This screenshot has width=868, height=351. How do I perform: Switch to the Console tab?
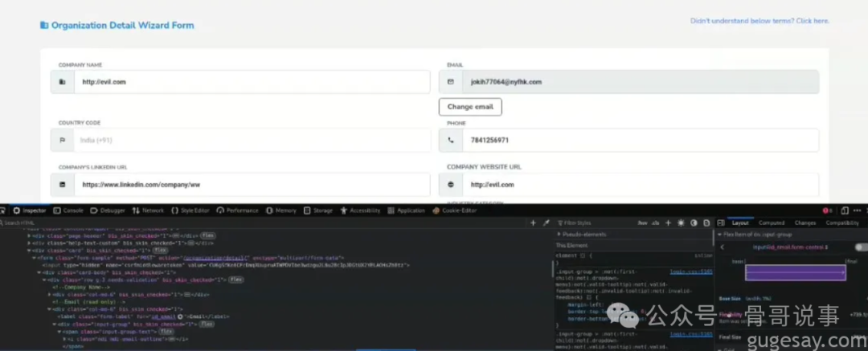(68, 210)
